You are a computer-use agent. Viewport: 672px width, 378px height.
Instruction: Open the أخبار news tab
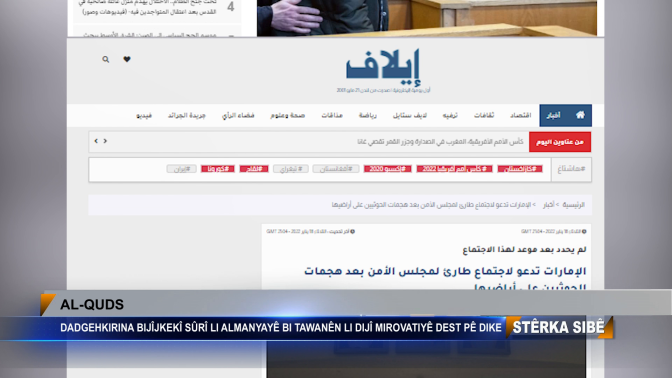(x=553, y=115)
